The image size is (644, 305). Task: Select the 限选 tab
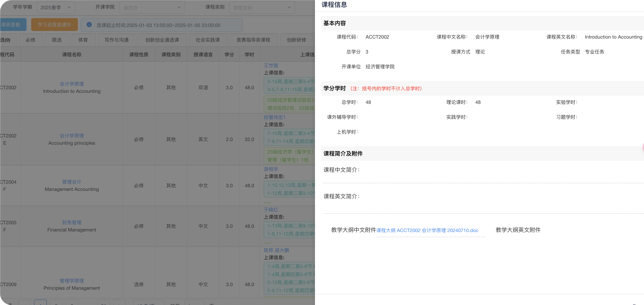tap(57, 40)
